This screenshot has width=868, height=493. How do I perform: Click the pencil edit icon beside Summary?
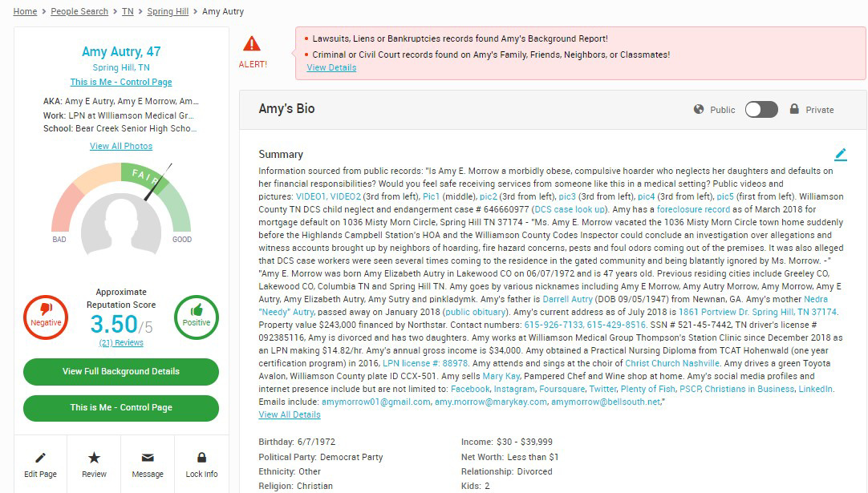point(840,155)
